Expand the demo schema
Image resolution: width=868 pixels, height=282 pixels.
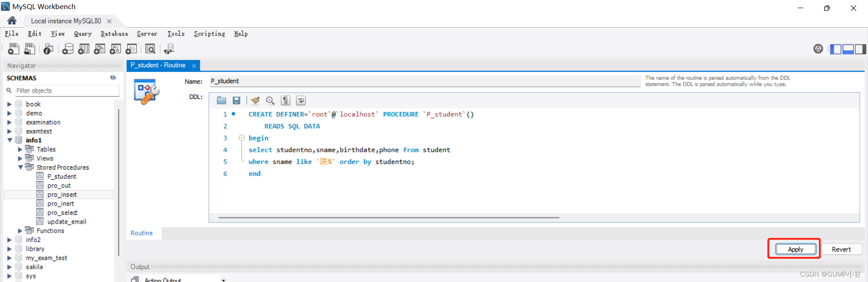[x=9, y=113]
